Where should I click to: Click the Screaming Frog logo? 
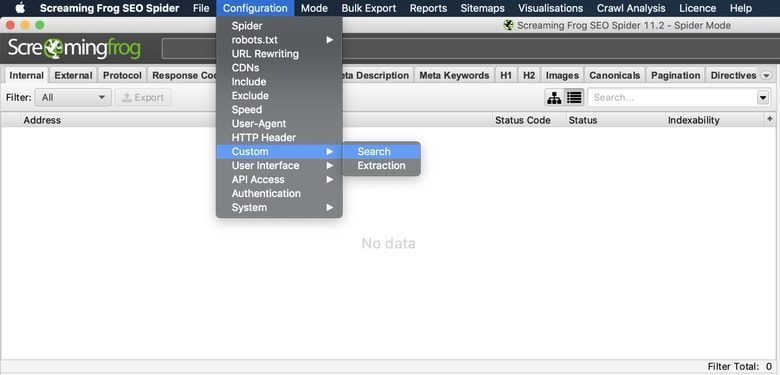74,49
